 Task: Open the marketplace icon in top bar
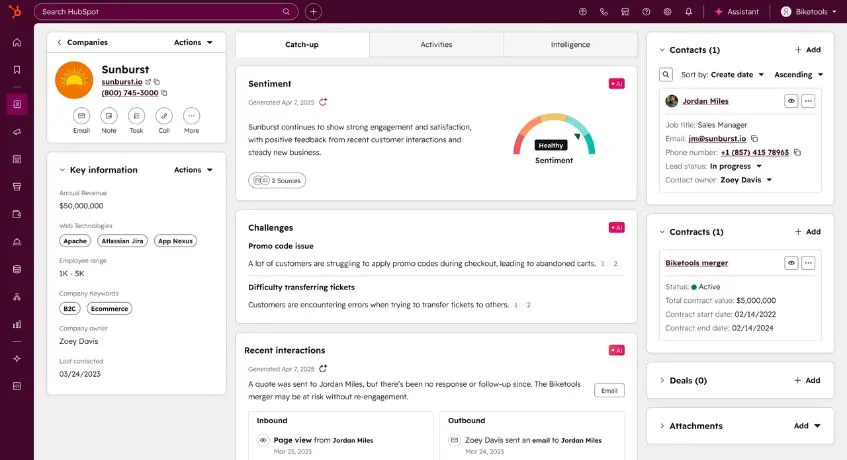click(x=625, y=12)
